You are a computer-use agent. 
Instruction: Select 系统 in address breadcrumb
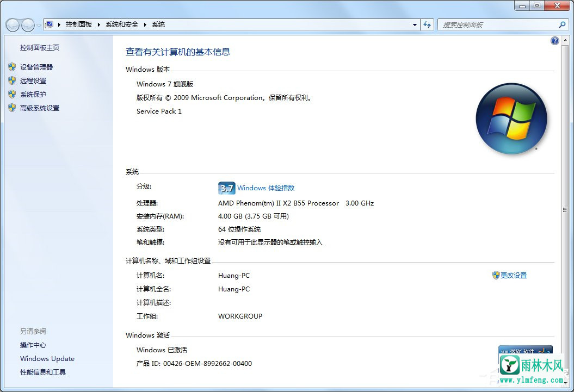(x=158, y=24)
